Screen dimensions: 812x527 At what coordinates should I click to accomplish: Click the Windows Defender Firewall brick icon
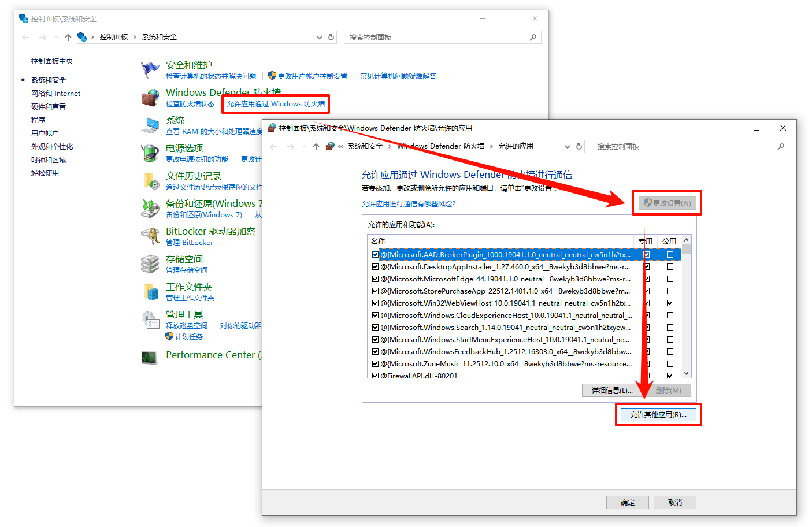[x=150, y=98]
